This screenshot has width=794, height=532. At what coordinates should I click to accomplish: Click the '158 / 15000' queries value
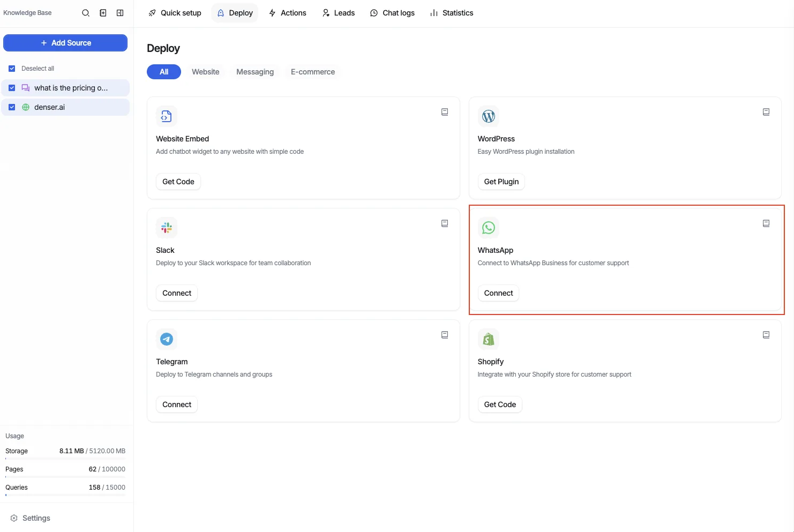tap(107, 488)
